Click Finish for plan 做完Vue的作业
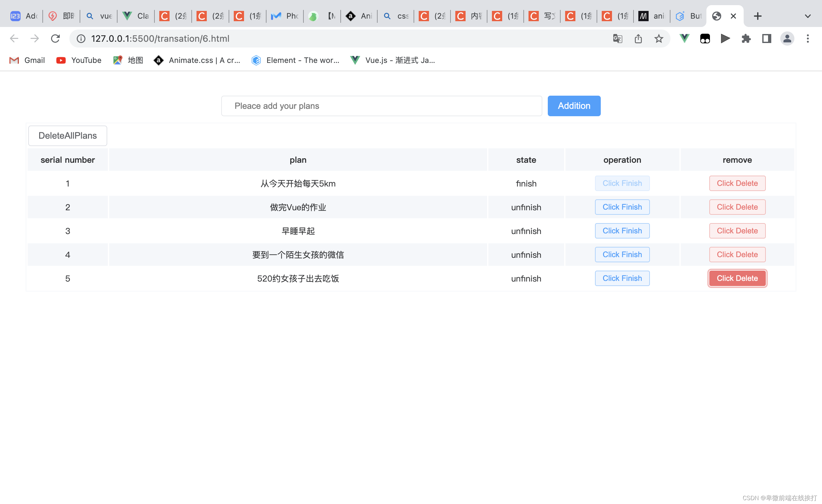This screenshot has width=822, height=504. pyautogui.click(x=622, y=206)
